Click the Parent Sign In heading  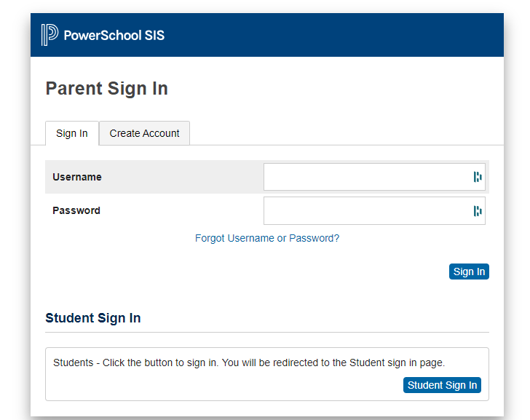tap(107, 89)
